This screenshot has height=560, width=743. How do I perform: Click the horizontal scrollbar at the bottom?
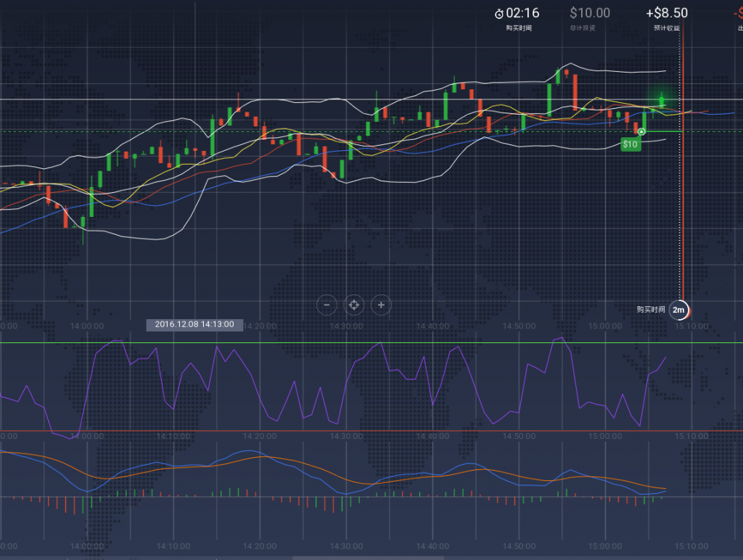point(370,557)
